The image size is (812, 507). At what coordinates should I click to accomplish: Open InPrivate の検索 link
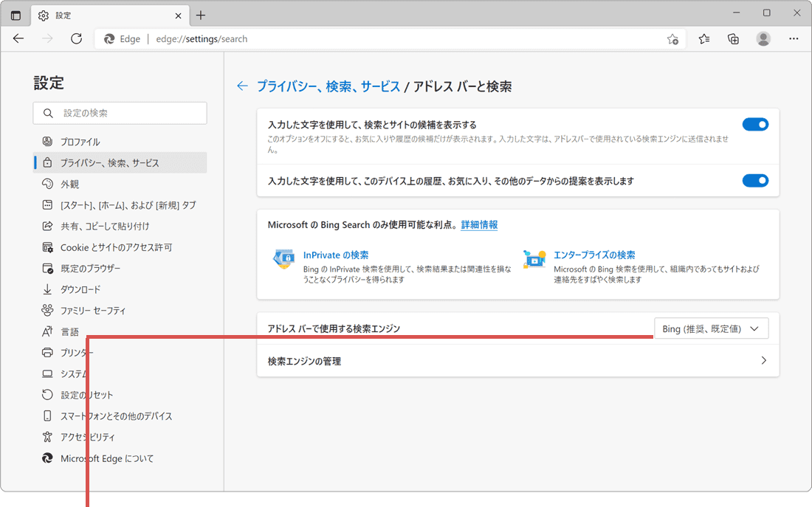pos(336,255)
